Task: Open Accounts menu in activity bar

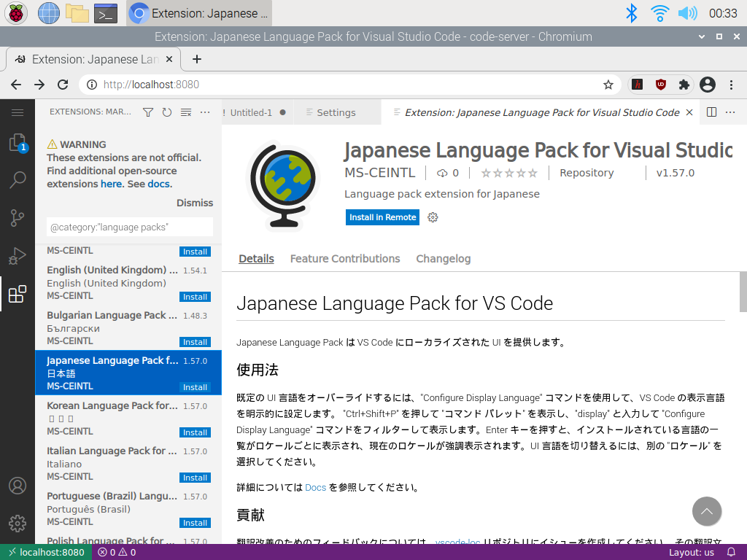Action: pyautogui.click(x=18, y=486)
